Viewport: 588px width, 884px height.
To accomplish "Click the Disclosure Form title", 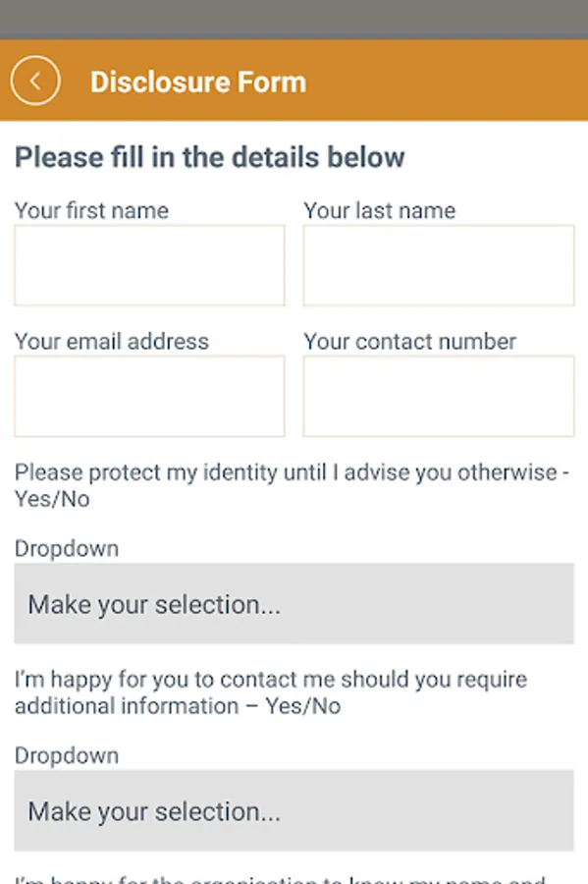I will pyautogui.click(x=198, y=82).
